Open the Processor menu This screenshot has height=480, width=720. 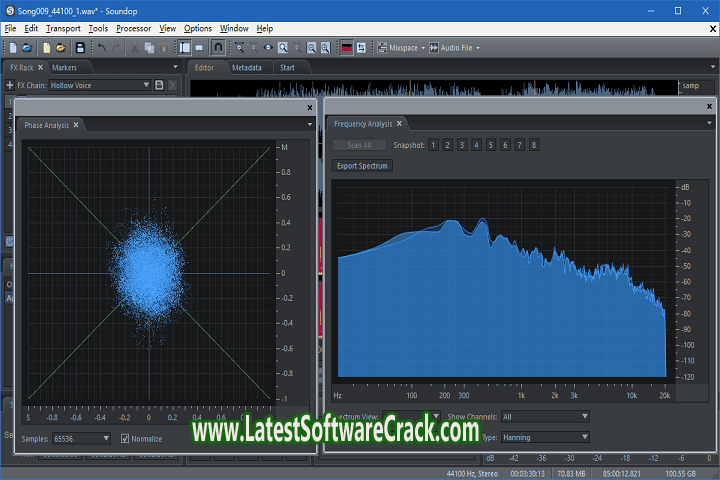pos(133,28)
